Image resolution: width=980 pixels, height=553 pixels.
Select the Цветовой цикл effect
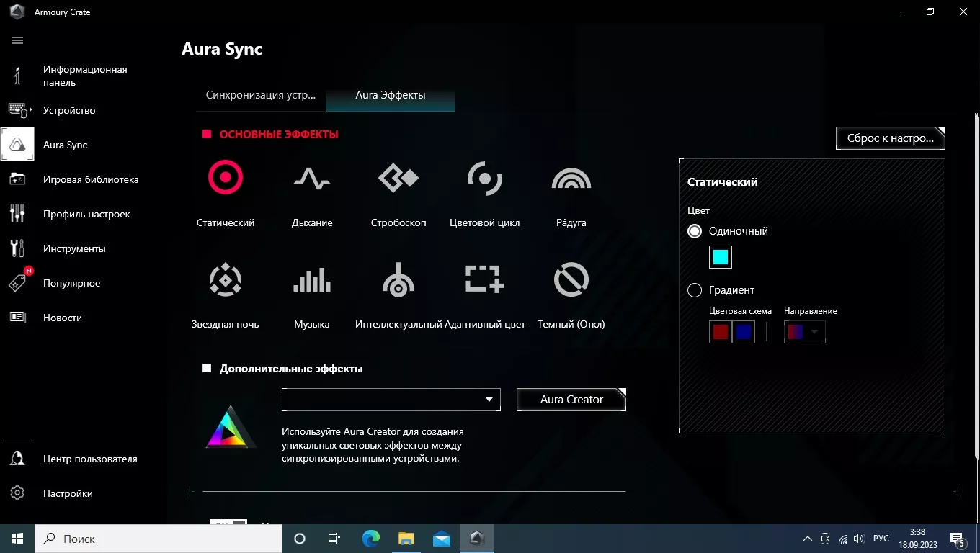tap(484, 193)
